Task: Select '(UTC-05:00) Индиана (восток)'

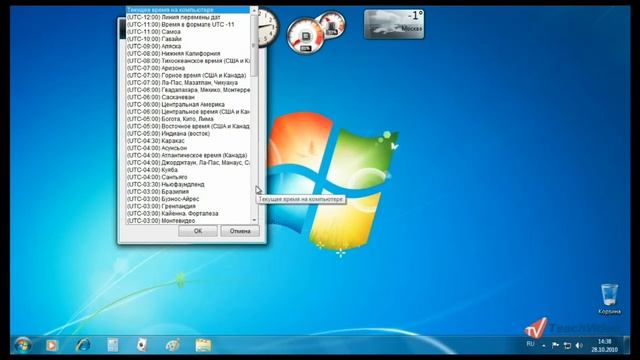Action: coord(188,133)
